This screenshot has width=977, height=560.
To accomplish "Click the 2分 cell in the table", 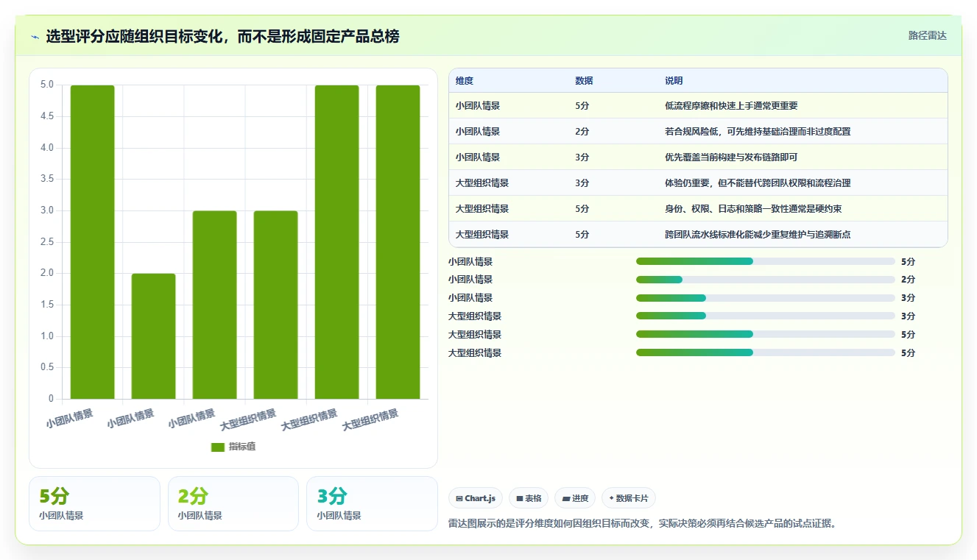I will point(582,132).
